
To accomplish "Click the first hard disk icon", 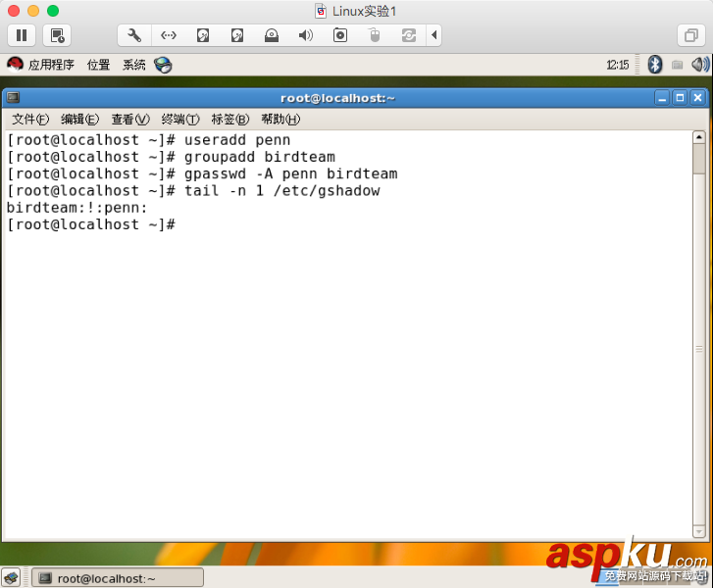I will coord(203,35).
